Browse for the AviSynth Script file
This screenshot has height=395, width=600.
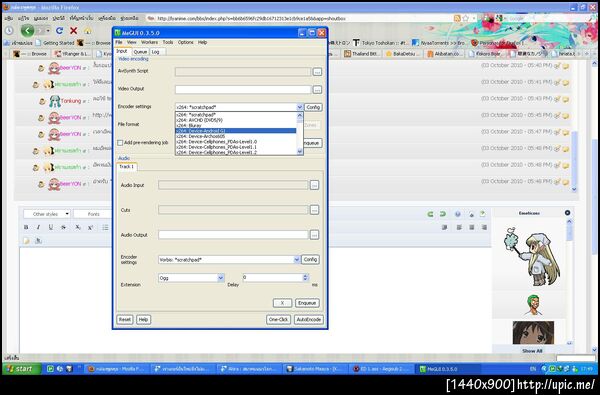317,72
